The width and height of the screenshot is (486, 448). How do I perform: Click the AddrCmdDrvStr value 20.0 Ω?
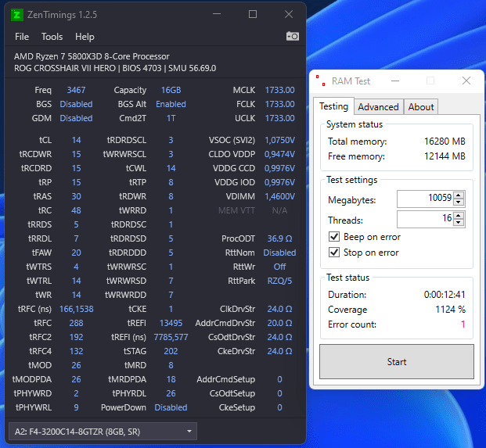279,323
